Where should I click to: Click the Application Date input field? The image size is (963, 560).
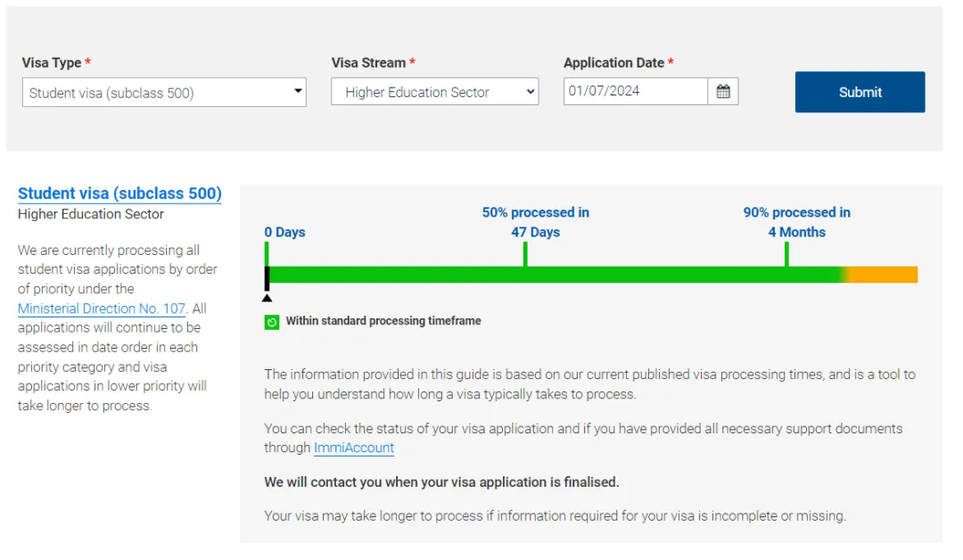[635, 91]
